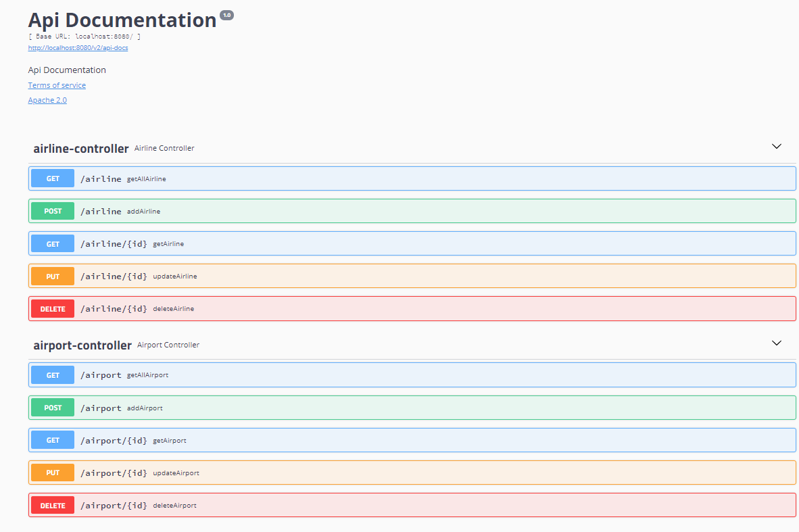Viewport: 799px width, 532px height.
Task: Click POST button for addAirline
Action: point(53,211)
